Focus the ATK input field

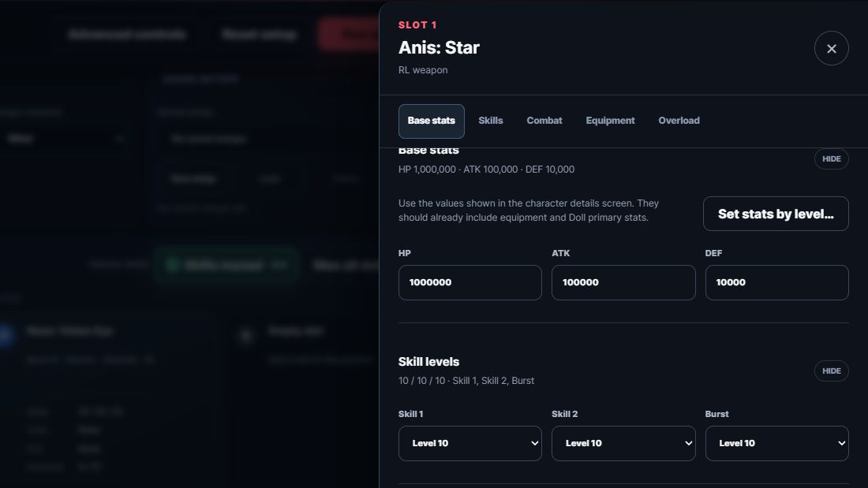tap(623, 282)
